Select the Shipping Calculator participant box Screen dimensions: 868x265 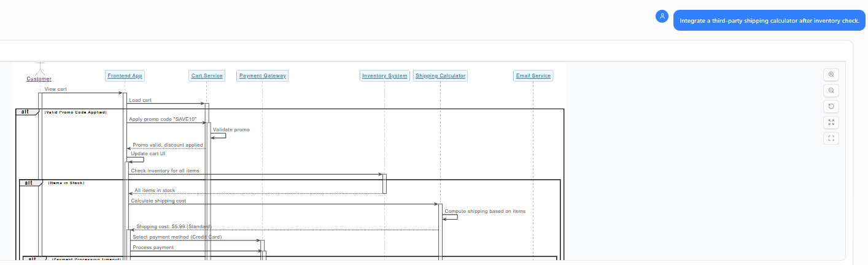[440, 76]
